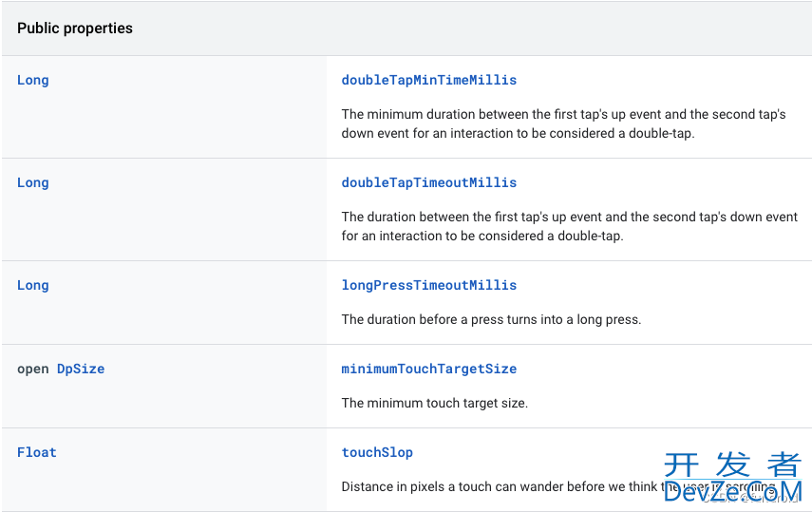The width and height of the screenshot is (812, 512).
Task: Jump to the touchSlop property
Action: [x=377, y=452]
